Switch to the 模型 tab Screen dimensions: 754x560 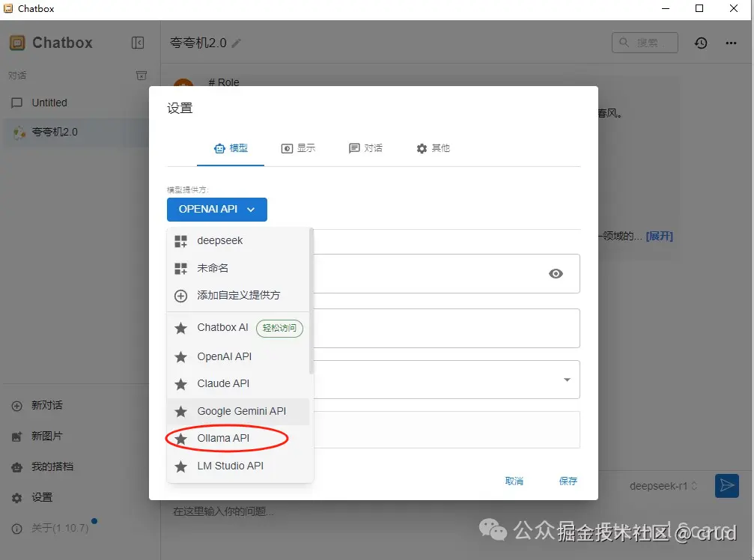tap(231, 148)
